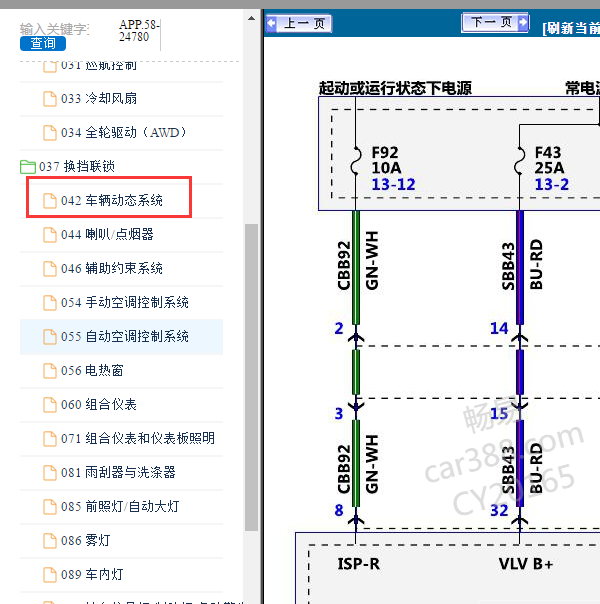Click the document icon beside 055 自动空调控制系统

click(50, 337)
